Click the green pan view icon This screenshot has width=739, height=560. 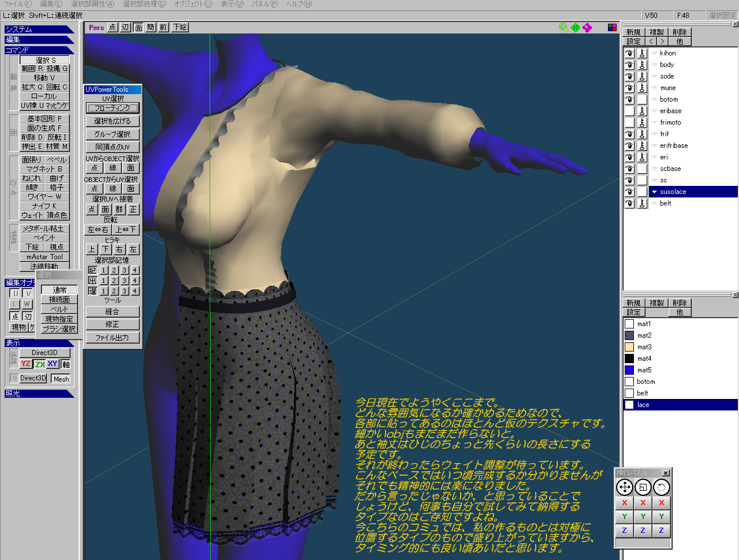(x=576, y=28)
